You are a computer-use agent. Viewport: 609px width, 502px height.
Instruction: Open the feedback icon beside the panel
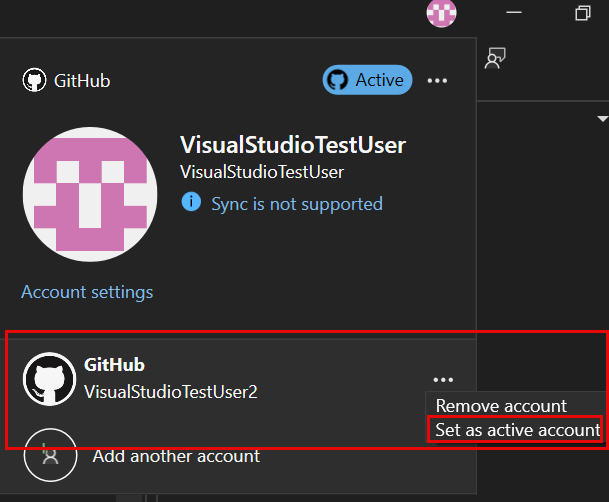coord(494,59)
